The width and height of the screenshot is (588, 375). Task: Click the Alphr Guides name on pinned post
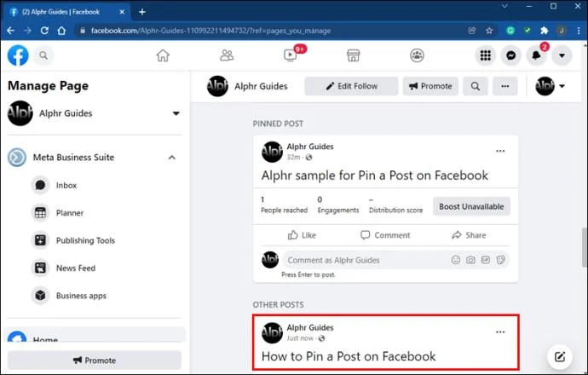(310, 147)
